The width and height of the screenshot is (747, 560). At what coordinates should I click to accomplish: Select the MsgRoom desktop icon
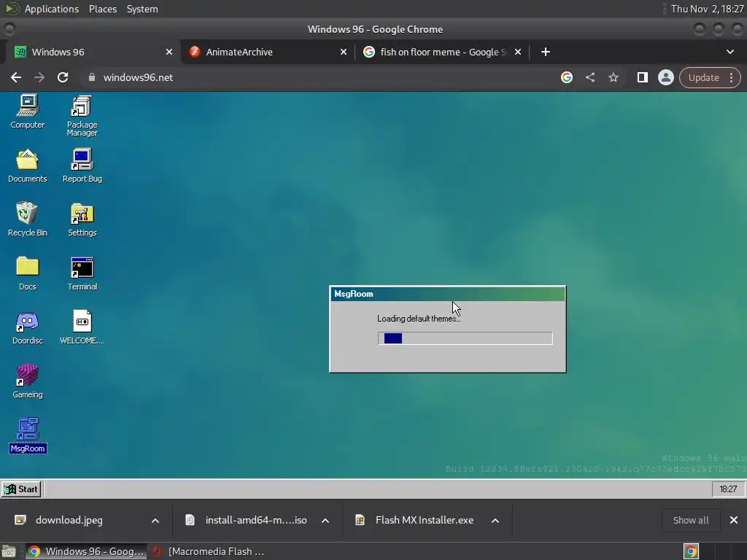28,435
